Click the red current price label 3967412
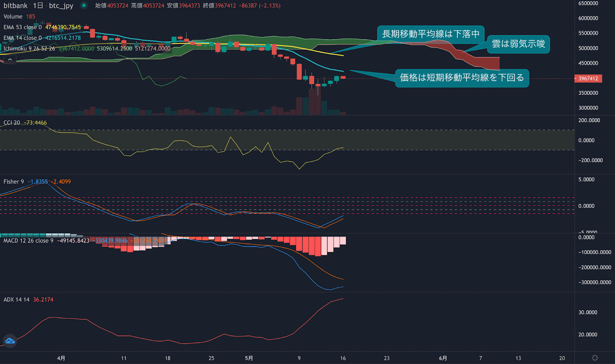Screen dimensions: 615x364 (588, 78)
